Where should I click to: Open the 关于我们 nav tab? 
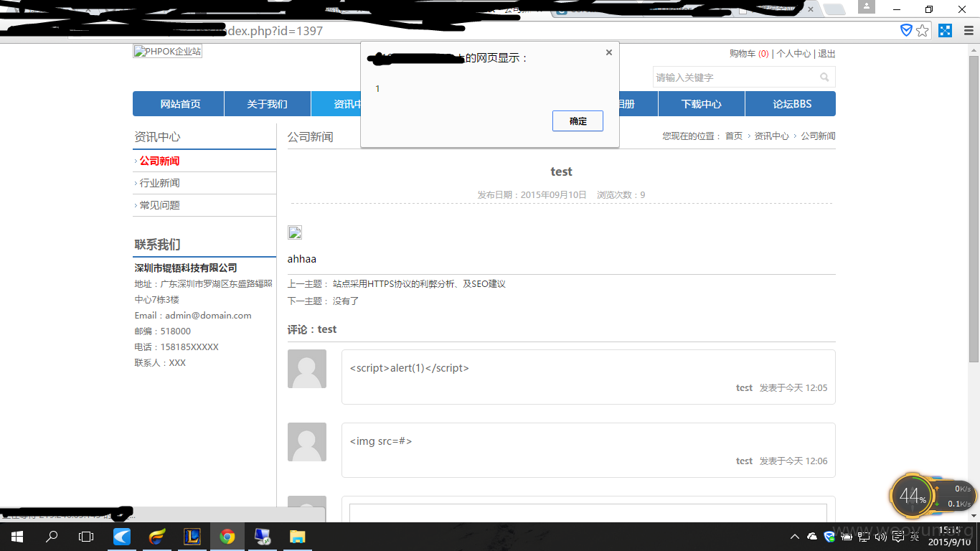click(x=267, y=104)
